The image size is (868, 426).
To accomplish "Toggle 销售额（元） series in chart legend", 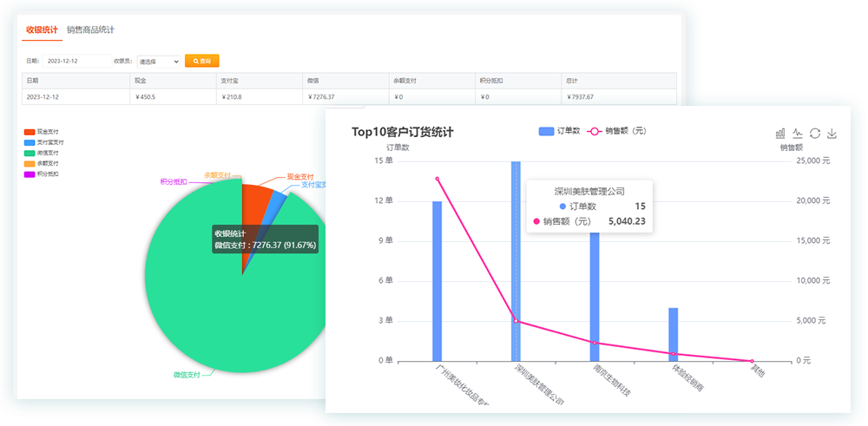I will (x=617, y=131).
